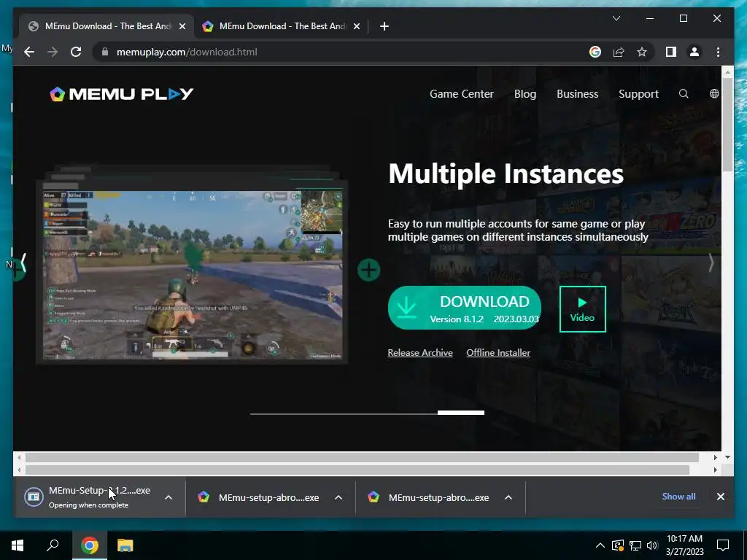Show hidden system tray icons
Viewport: 747px width, 560px height.
(600, 545)
